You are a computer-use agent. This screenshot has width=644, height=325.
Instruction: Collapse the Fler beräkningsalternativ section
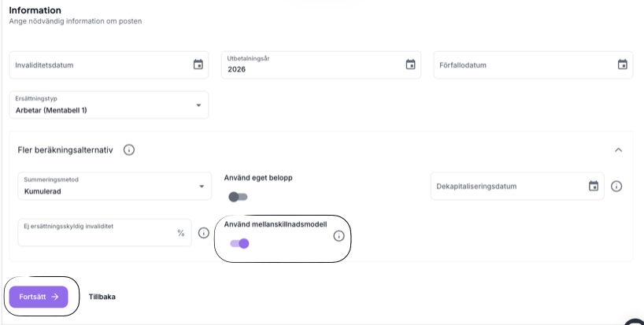618,150
